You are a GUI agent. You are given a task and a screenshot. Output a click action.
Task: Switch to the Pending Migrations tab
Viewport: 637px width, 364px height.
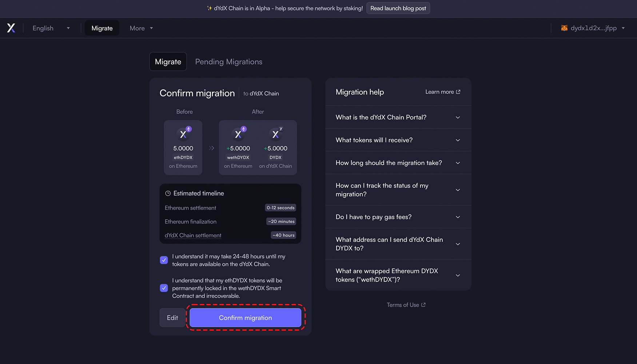(x=229, y=62)
